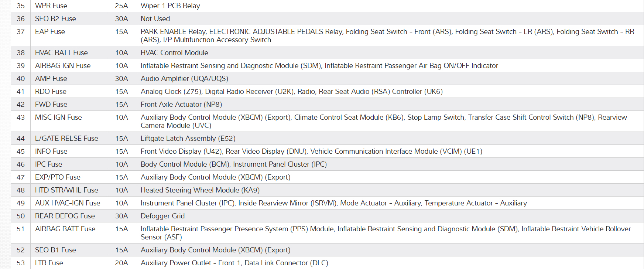Click the INFO Fuse label

tap(51, 151)
